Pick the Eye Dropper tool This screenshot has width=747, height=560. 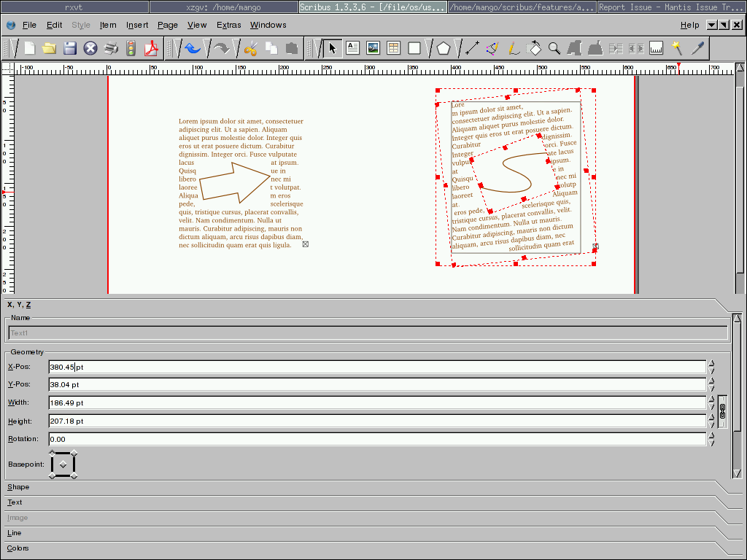tap(698, 48)
